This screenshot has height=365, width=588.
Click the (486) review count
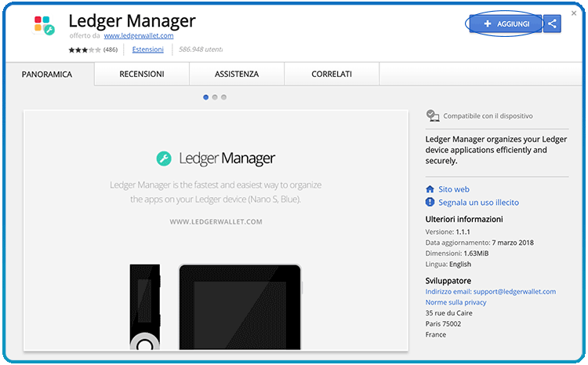click(111, 49)
